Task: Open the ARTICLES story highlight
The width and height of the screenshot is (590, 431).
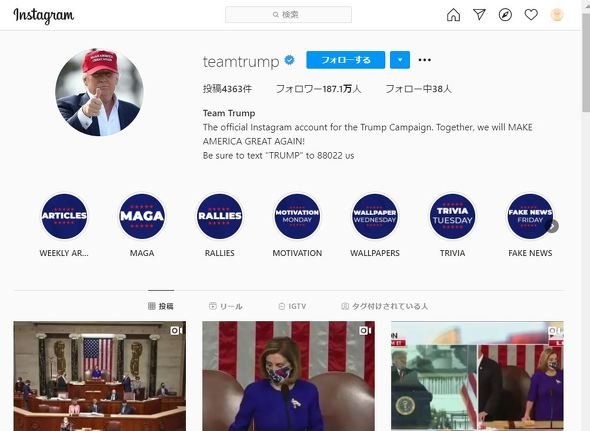Action: click(x=64, y=216)
